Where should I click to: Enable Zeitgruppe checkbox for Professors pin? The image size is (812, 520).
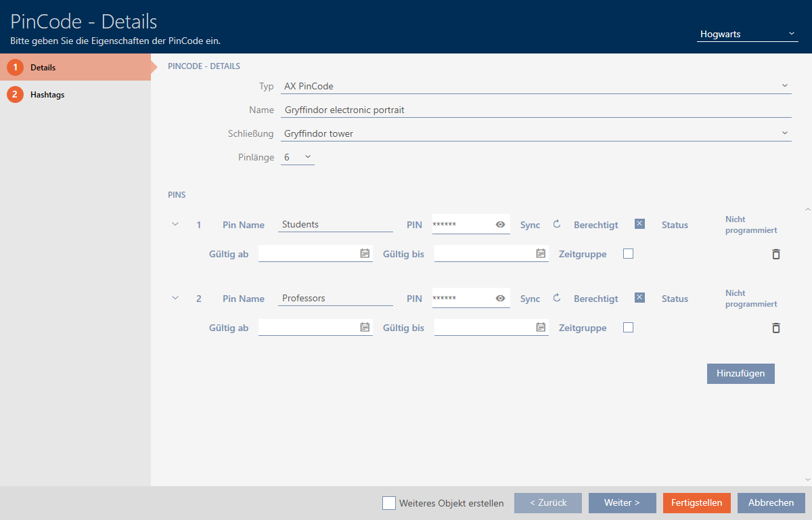(629, 328)
